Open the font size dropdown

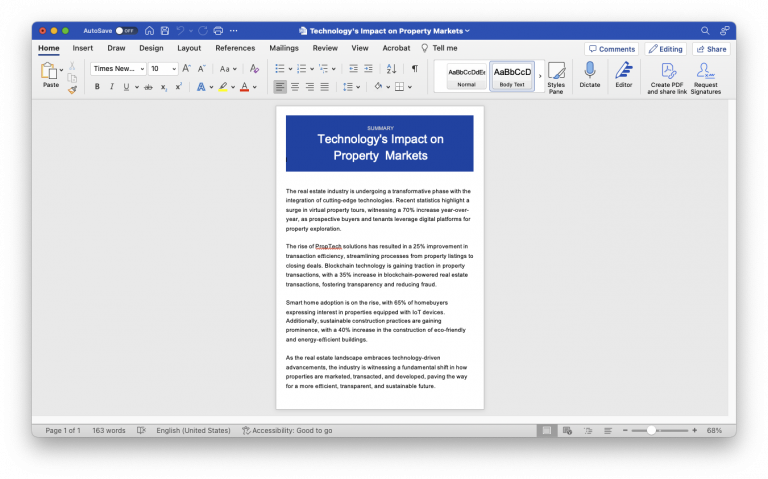(174, 69)
